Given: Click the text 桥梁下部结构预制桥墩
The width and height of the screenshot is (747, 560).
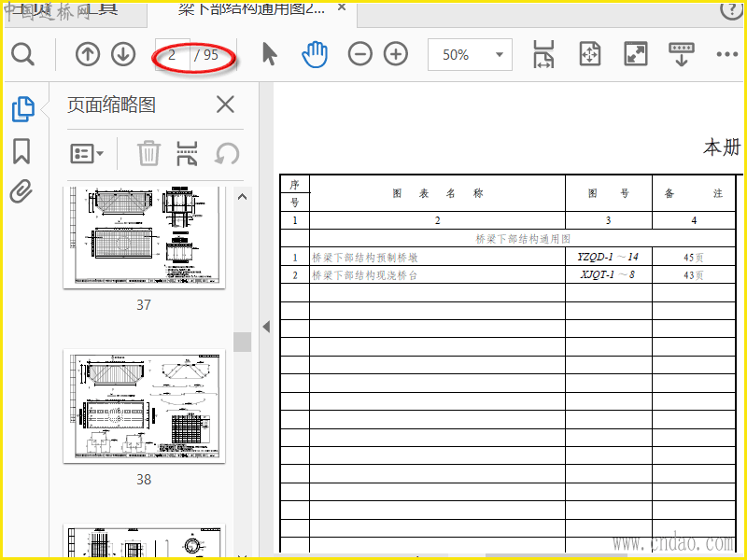Looking at the screenshot, I should coord(365,258).
